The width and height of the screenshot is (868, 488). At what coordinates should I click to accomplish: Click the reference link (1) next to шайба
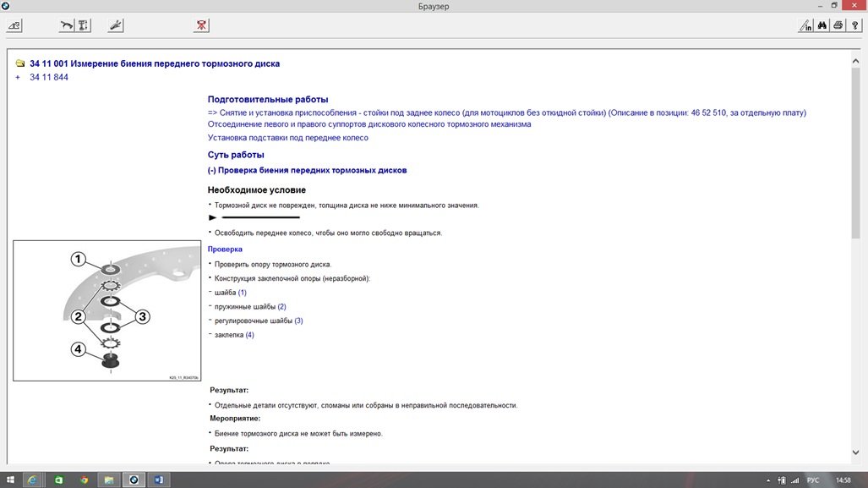click(242, 293)
